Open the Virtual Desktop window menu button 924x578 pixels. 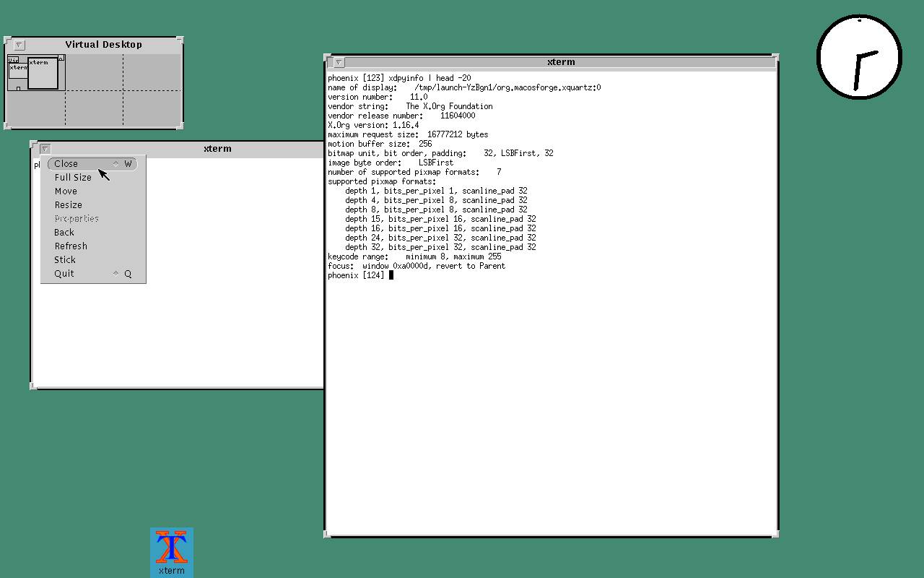(19, 45)
